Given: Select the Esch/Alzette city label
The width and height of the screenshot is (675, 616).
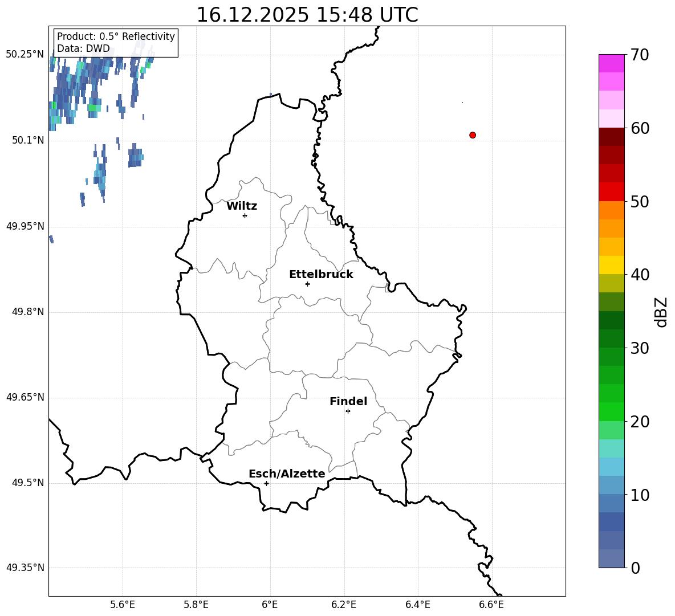Looking at the screenshot, I should (x=287, y=474).
